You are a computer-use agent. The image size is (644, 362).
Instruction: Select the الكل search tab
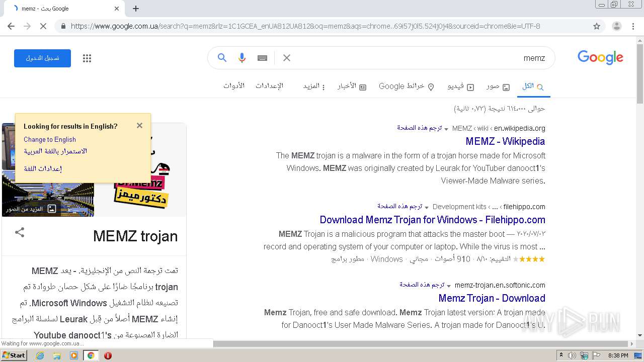(x=533, y=86)
